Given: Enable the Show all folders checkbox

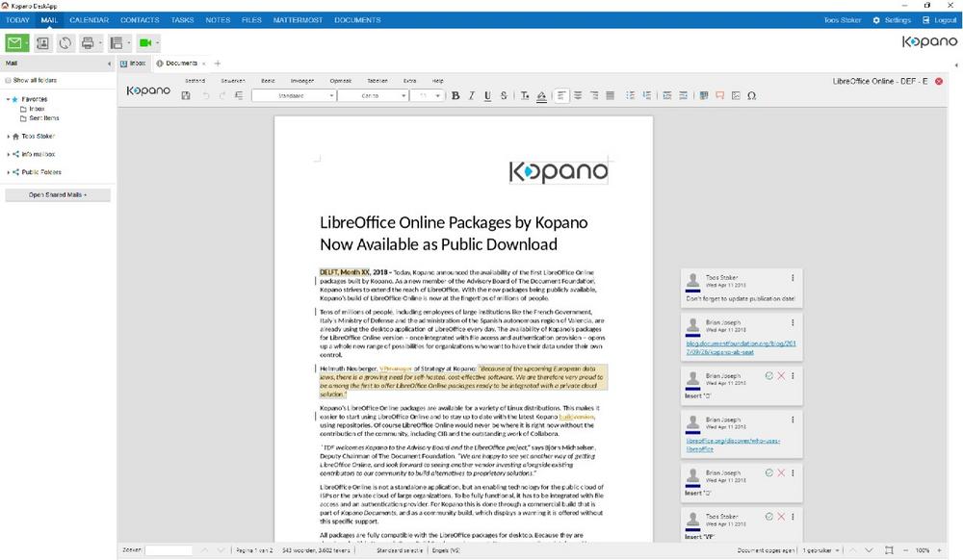Looking at the screenshot, I should 8,80.
